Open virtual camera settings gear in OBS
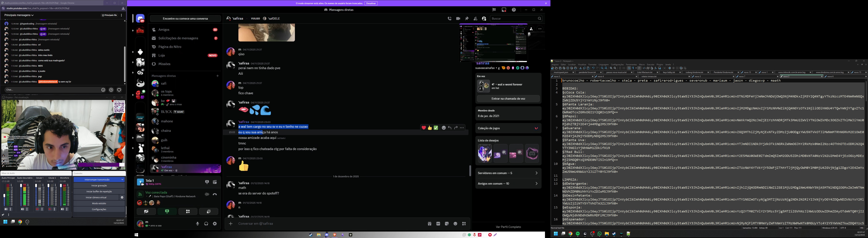This screenshot has width=868, height=238. [122, 198]
